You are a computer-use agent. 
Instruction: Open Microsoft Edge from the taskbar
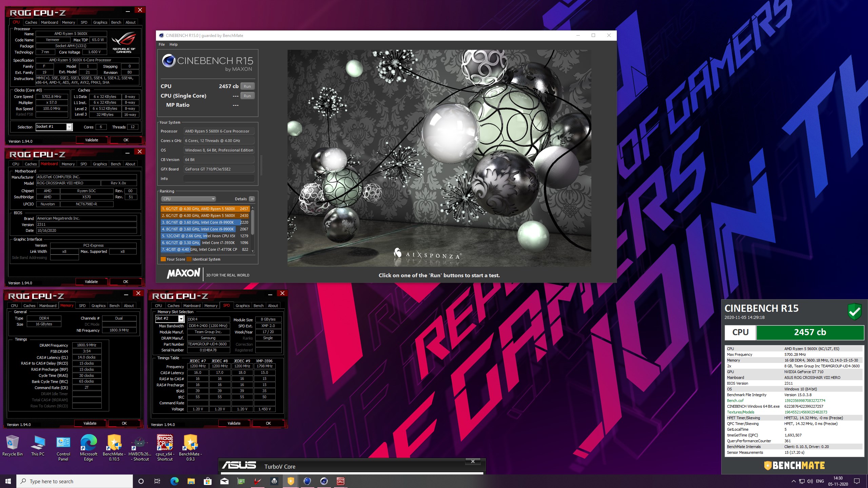pos(174,481)
